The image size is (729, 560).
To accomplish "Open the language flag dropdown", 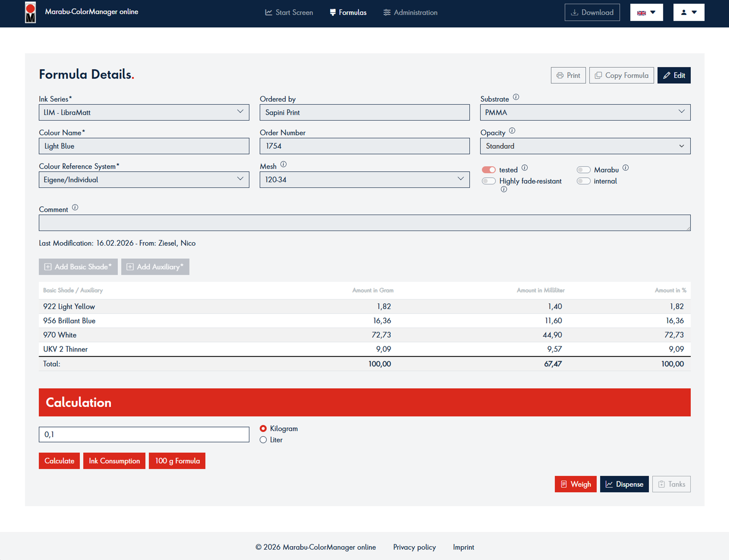I will tap(646, 12).
